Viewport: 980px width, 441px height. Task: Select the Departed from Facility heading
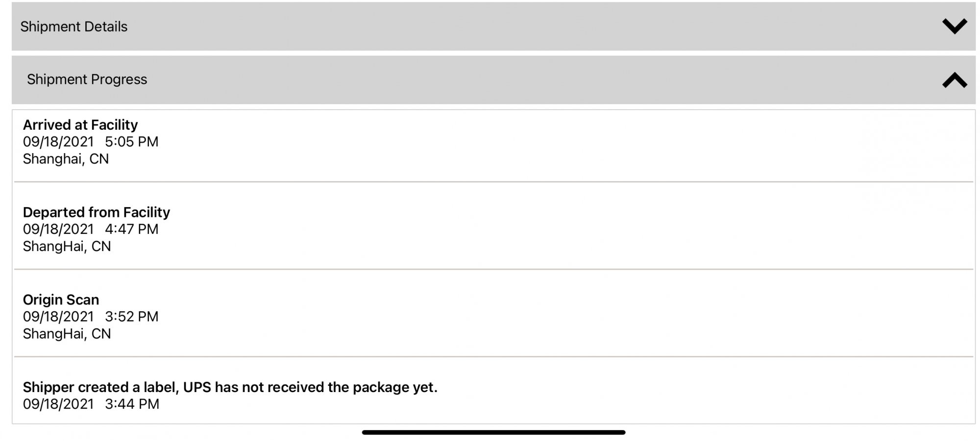[x=96, y=212]
